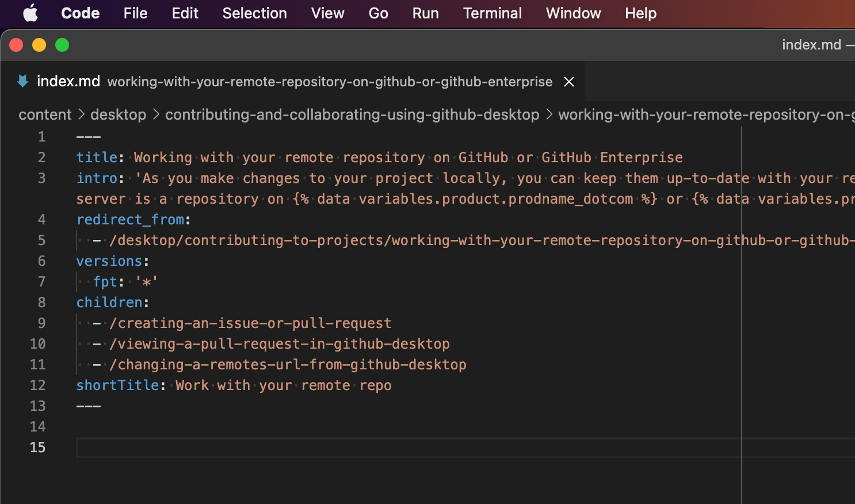The width and height of the screenshot is (855, 504).
Task: Open the Terminal menu
Action: (x=492, y=13)
